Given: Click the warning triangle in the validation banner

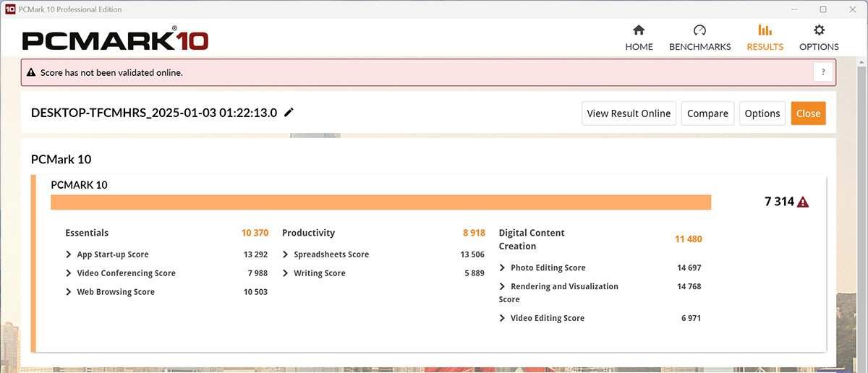Looking at the screenshot, I should click(x=31, y=73).
